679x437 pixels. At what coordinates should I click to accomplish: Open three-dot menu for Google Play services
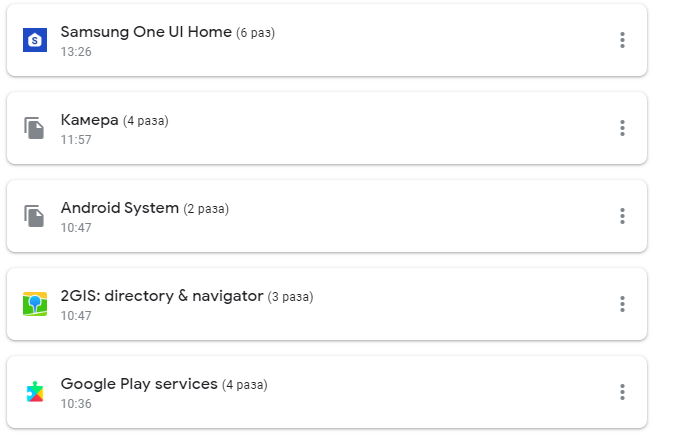(622, 392)
